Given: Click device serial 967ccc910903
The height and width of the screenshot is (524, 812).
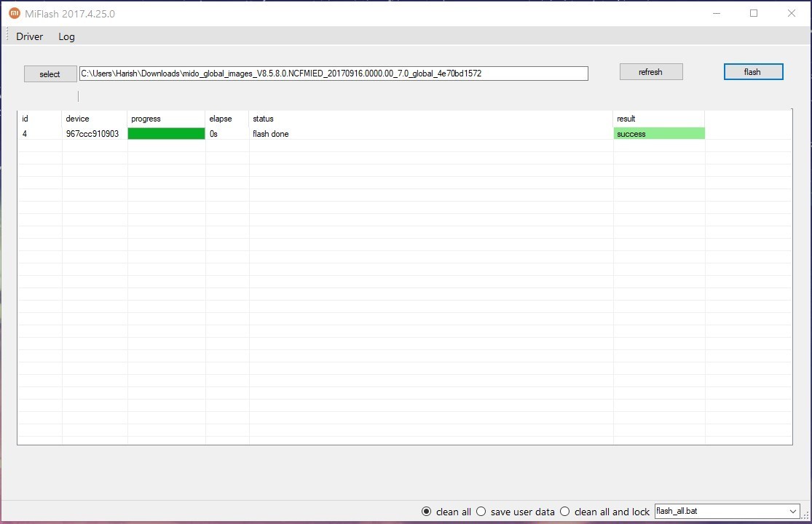Looking at the screenshot, I should tap(92, 133).
